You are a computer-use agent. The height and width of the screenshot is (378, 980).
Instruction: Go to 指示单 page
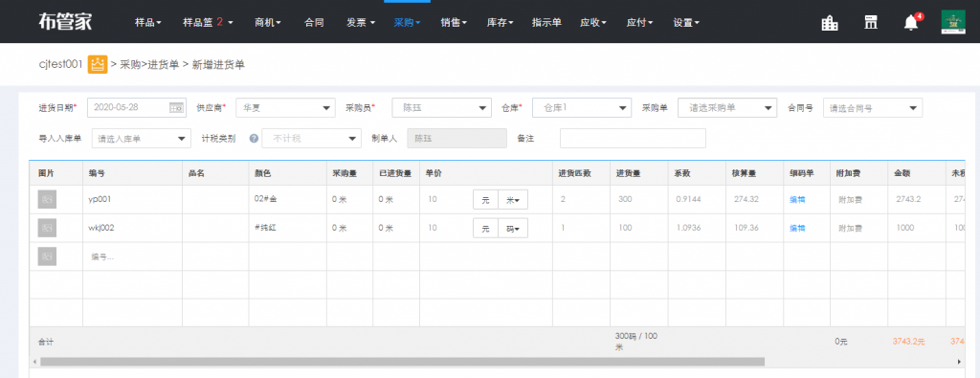point(546,23)
